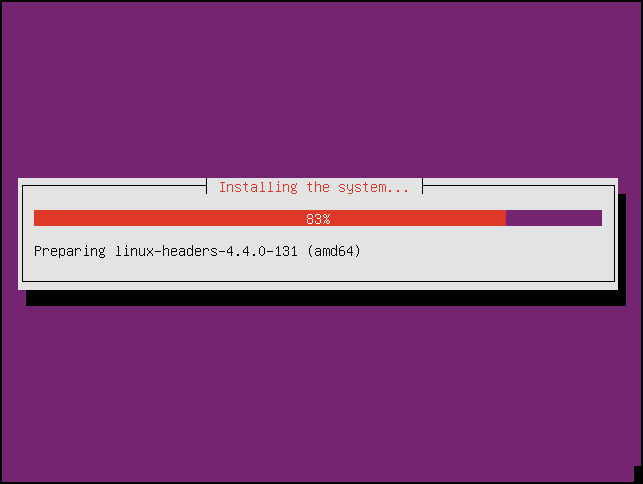Click the vertical bracket right of the title
Image resolution: width=643 pixels, height=484 pixels.
point(422,186)
